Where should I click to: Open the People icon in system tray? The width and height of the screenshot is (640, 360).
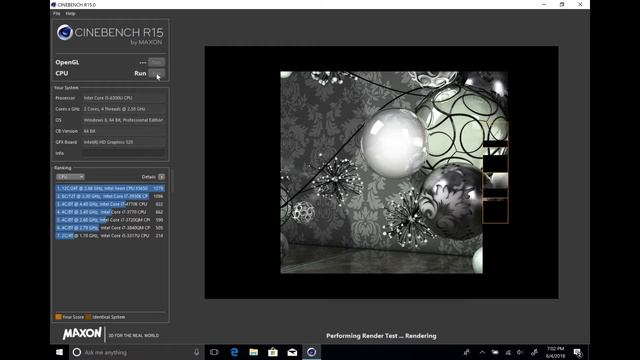click(467, 352)
